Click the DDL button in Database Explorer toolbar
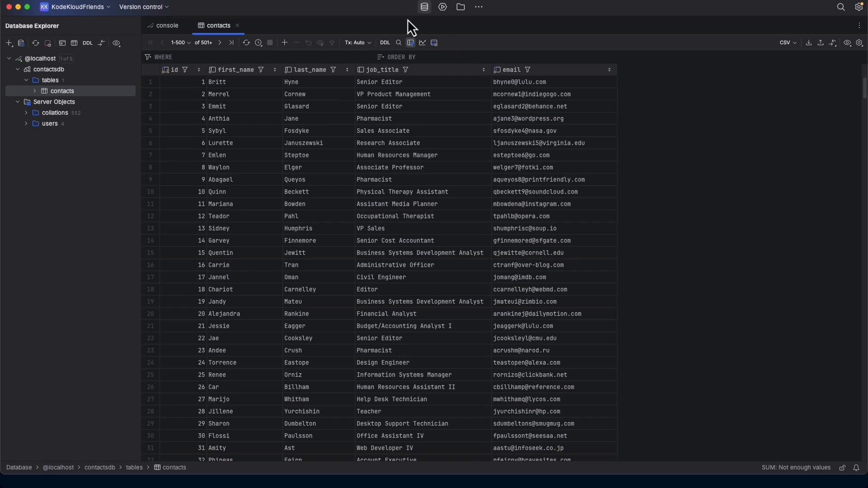Viewport: 868px width, 488px height. pyautogui.click(x=88, y=43)
